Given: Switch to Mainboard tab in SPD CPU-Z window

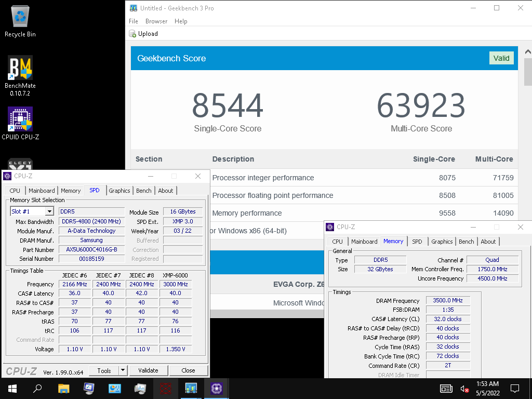Looking at the screenshot, I should pos(42,191).
